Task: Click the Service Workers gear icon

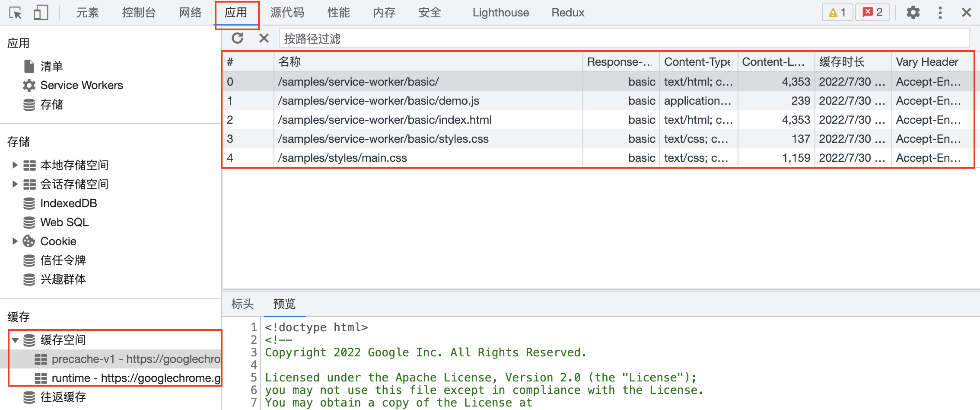Action: 29,85
